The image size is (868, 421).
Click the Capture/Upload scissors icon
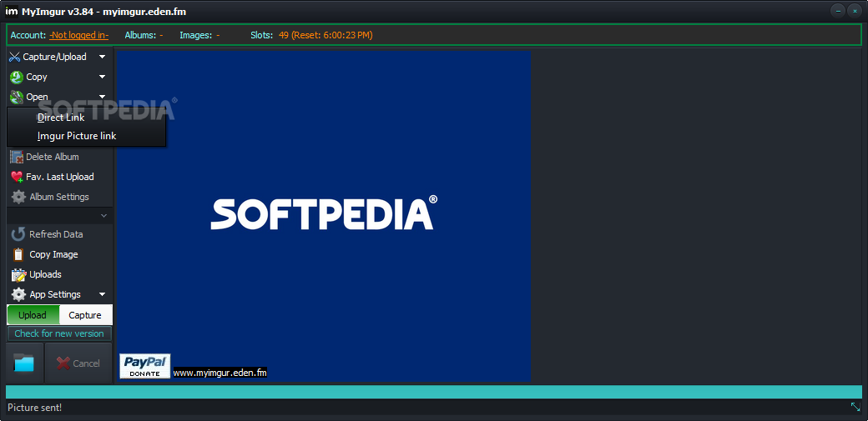pyautogui.click(x=15, y=57)
